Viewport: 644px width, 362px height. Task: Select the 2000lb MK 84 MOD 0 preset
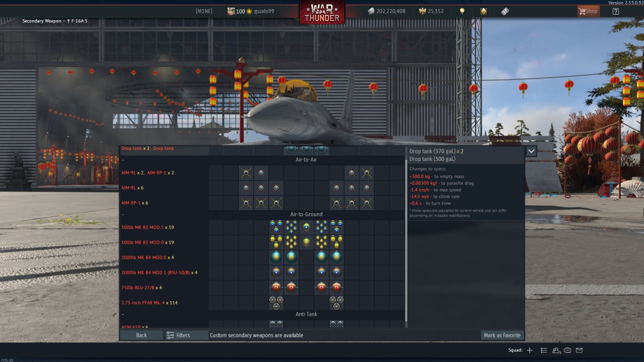[147, 257]
